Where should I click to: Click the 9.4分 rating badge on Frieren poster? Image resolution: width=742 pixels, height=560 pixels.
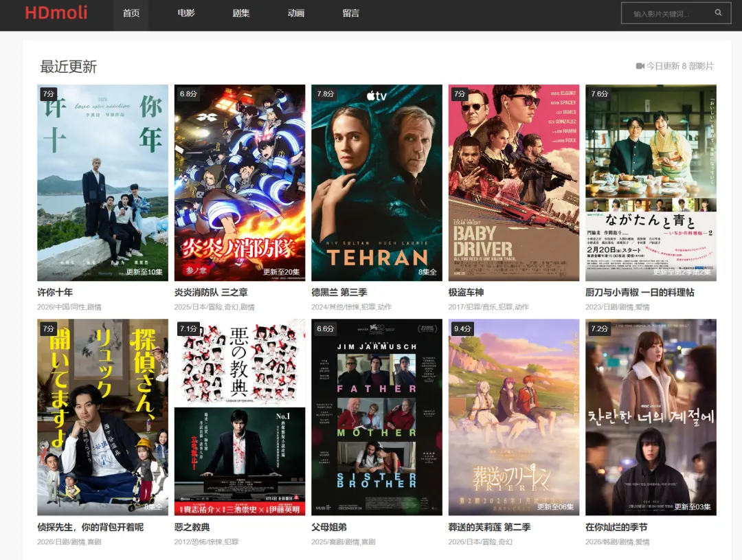point(462,328)
